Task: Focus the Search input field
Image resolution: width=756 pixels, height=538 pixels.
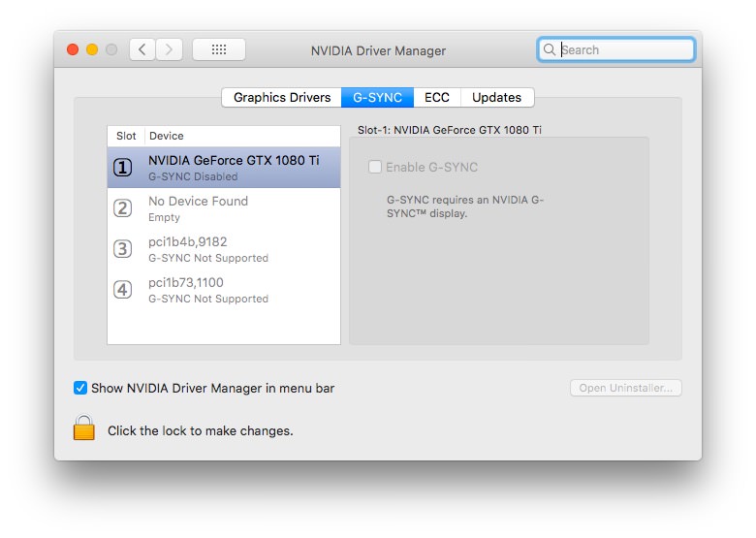Action: 616,49
